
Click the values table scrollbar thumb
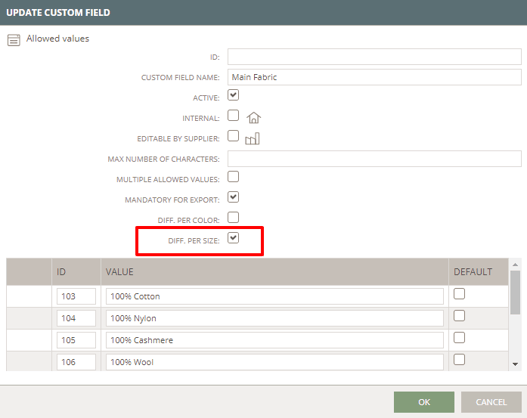point(515,292)
